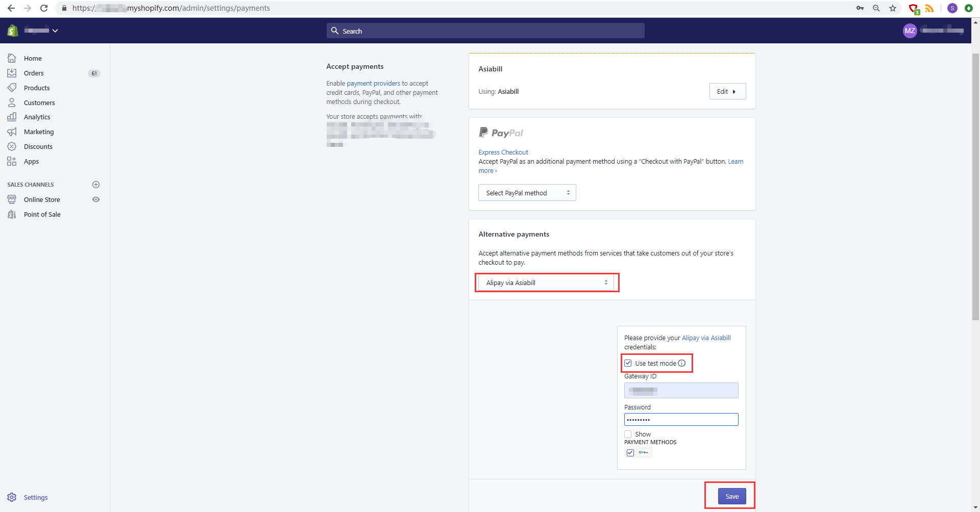Image resolution: width=980 pixels, height=512 pixels.
Task: Open saved passwords key icon
Action: 860,8
